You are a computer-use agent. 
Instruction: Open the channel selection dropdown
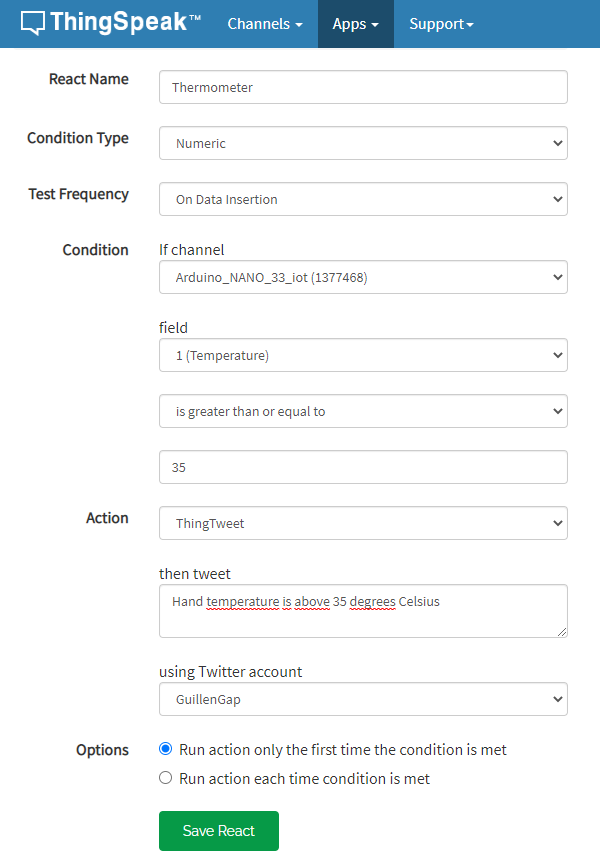click(x=363, y=277)
